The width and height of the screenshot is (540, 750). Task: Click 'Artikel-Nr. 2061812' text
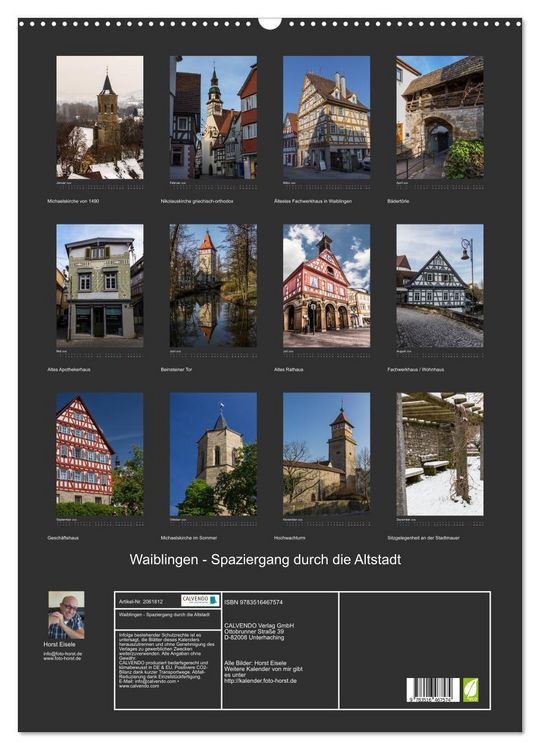141,602
